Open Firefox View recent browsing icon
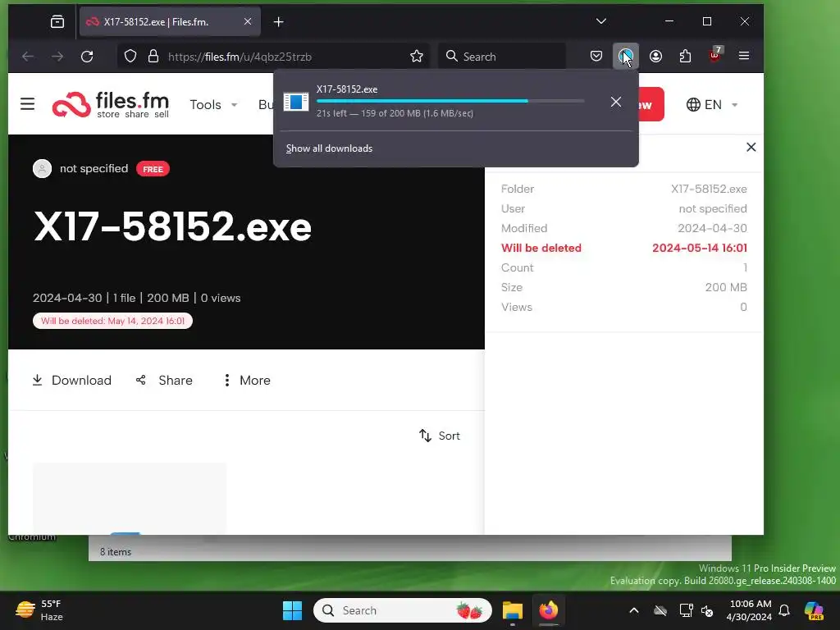The image size is (840, 630). click(57, 21)
